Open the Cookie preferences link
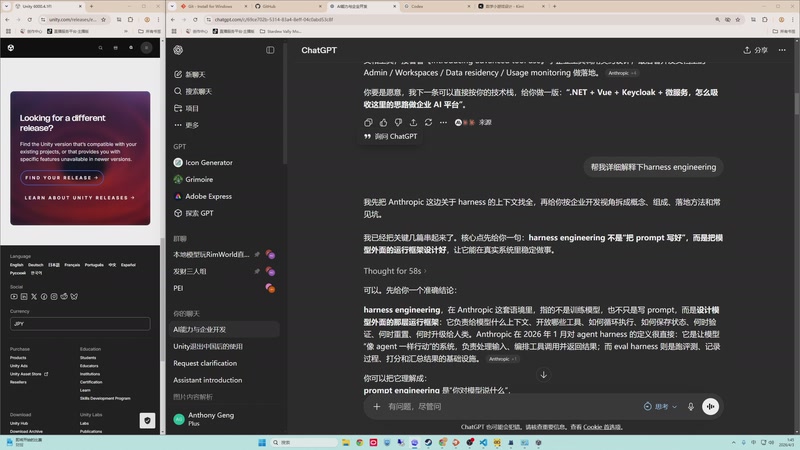Screen dimensions: 800x450 pos(602,427)
